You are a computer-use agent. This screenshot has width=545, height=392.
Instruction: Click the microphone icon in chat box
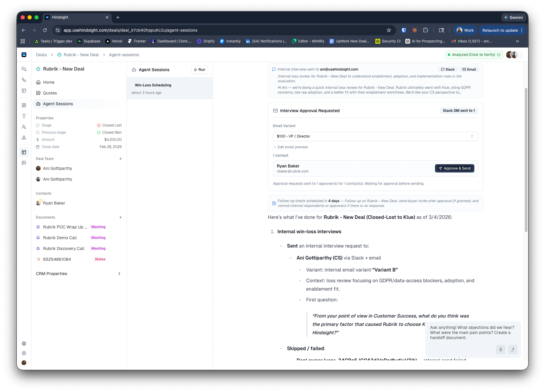501,350
